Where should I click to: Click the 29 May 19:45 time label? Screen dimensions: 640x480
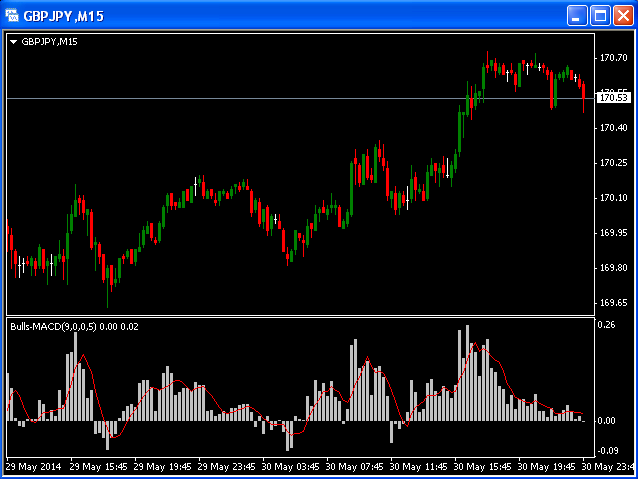click(x=162, y=467)
